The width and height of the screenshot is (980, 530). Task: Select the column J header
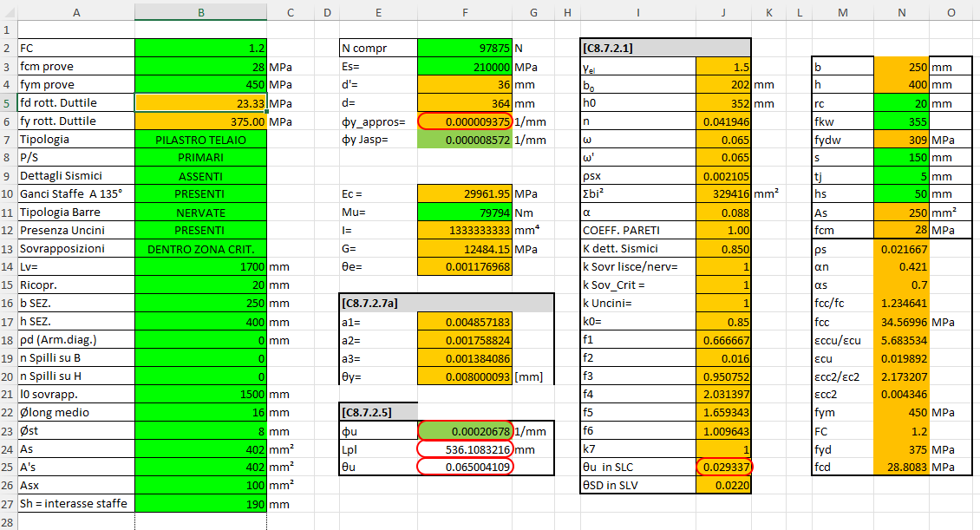[x=723, y=12]
